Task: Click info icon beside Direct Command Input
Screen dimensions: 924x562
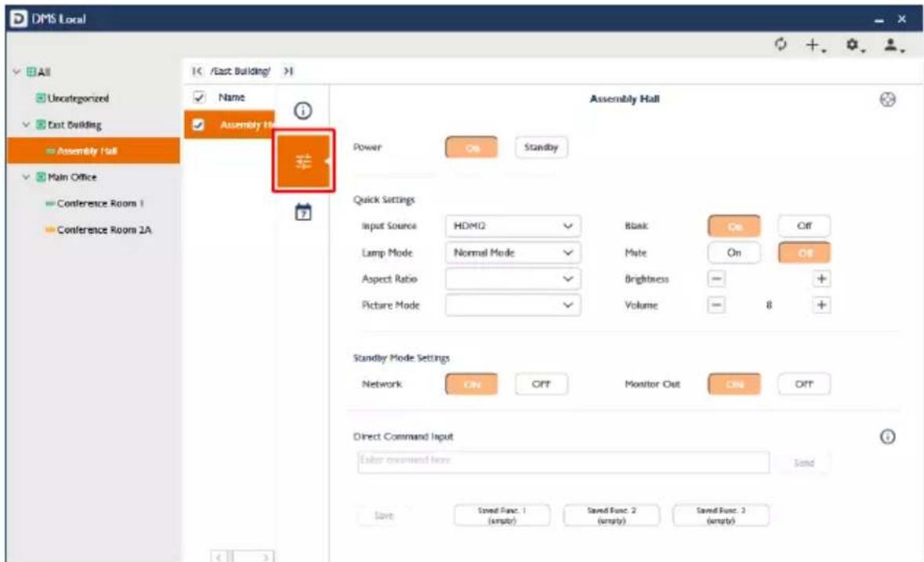Action: (x=887, y=437)
